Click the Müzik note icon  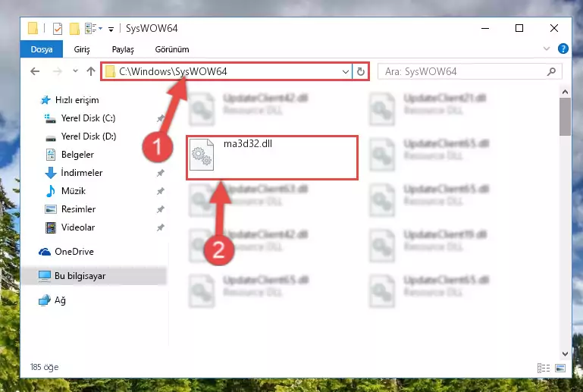point(51,191)
